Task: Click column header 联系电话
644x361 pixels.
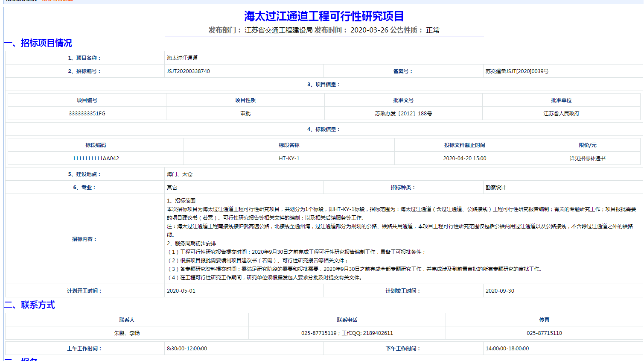Action: point(347,320)
